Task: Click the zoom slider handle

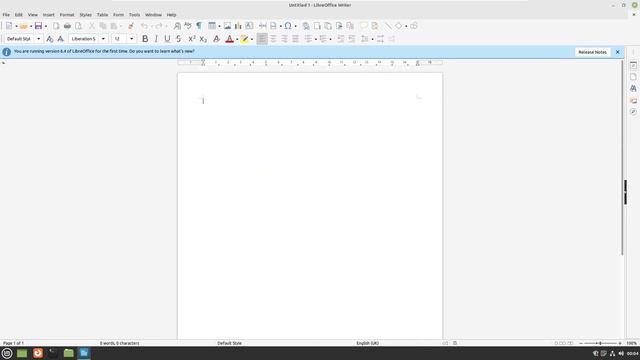Action: [x=600, y=343]
